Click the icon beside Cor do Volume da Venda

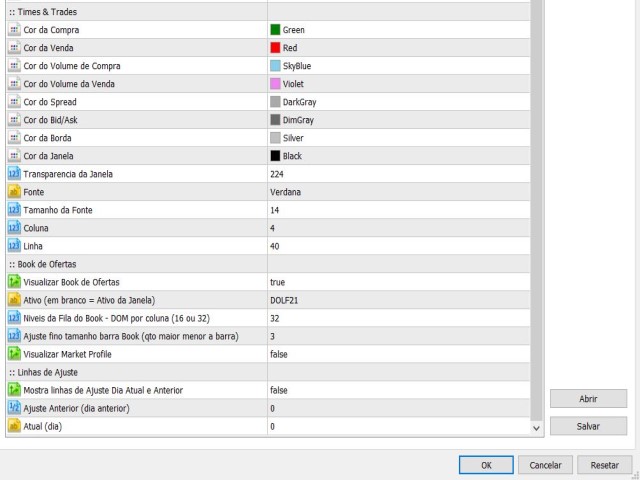pyautogui.click(x=14, y=84)
